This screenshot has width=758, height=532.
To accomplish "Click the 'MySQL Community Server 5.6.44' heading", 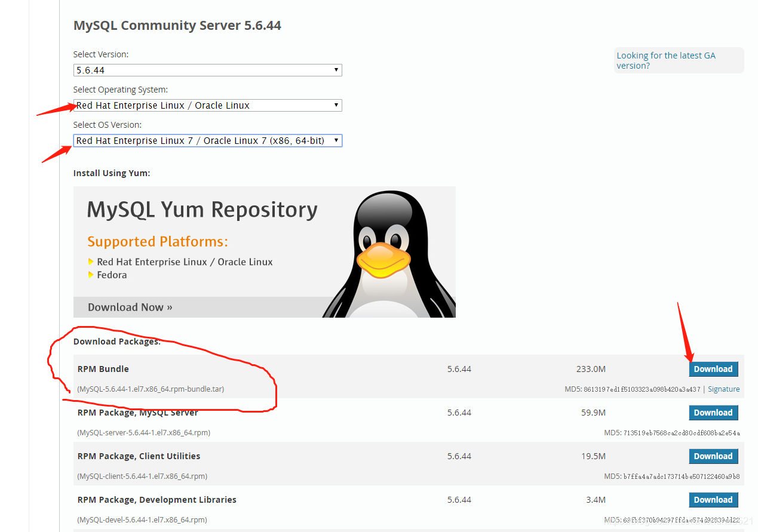I will pyautogui.click(x=177, y=26).
